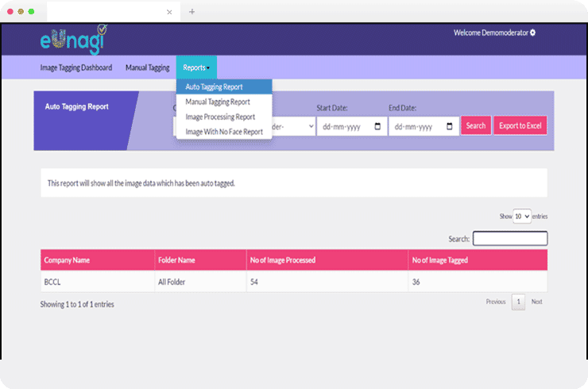The image size is (588, 389).
Task: Open a new browser tab
Action: [191, 11]
